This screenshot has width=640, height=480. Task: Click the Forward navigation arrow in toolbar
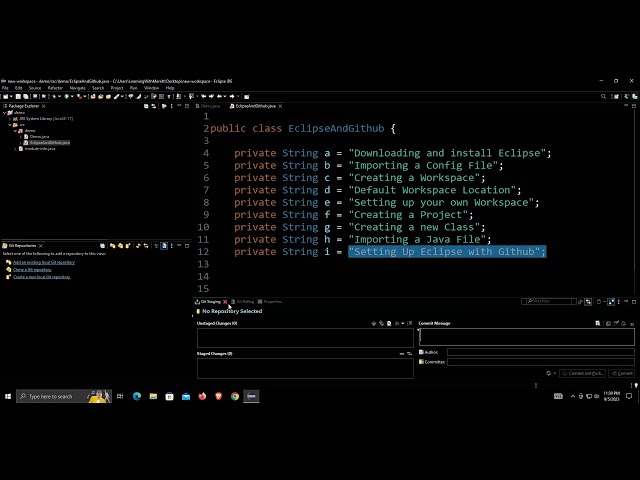pos(232,97)
